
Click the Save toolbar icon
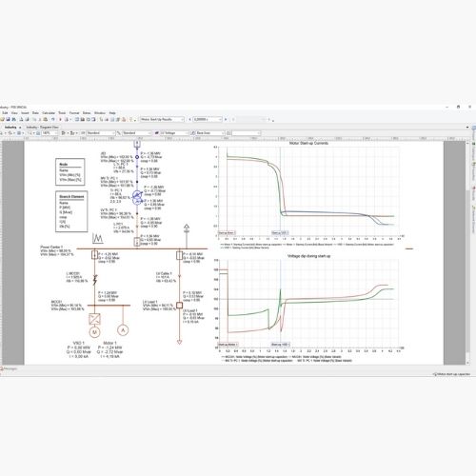pos(8,119)
